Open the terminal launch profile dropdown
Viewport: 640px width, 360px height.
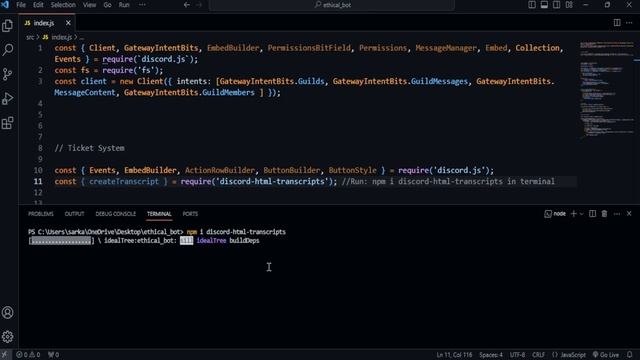point(582,214)
